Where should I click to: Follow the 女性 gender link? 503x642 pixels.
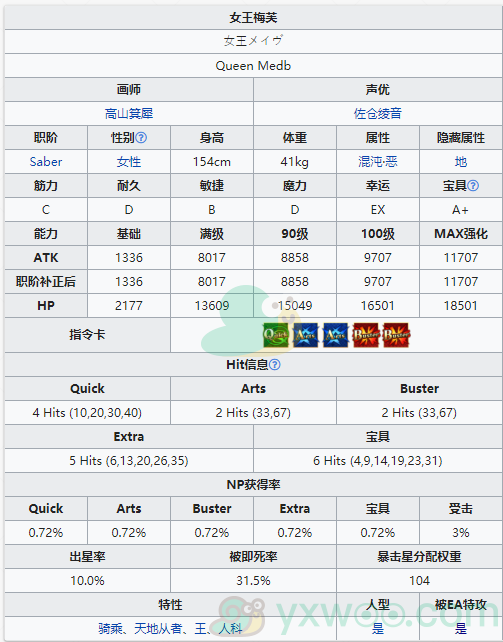pos(129,162)
